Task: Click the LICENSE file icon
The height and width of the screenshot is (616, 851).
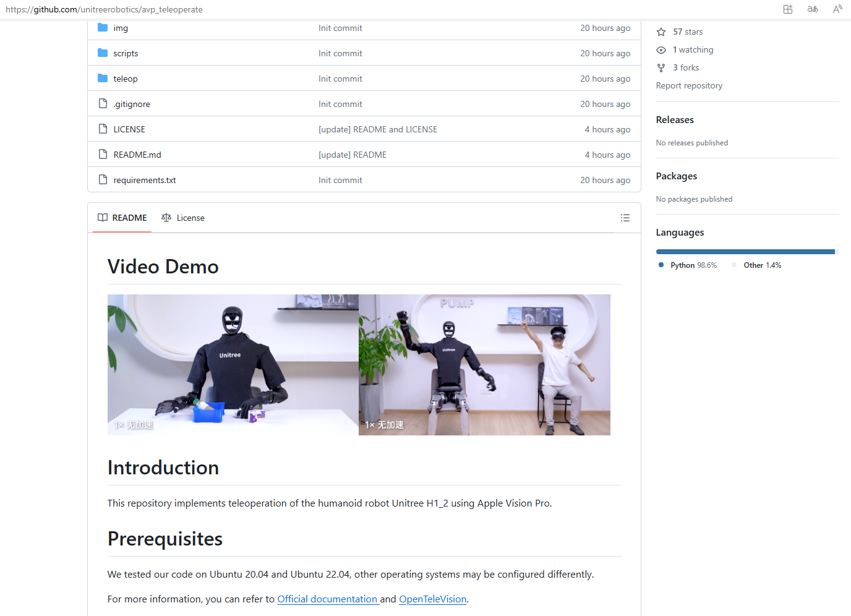Action: [x=103, y=129]
